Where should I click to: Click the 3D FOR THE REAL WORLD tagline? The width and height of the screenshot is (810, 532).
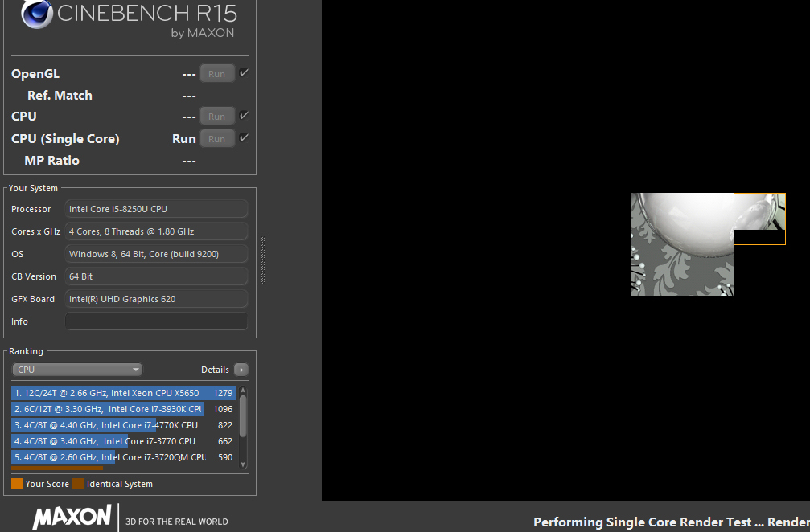pos(177,522)
